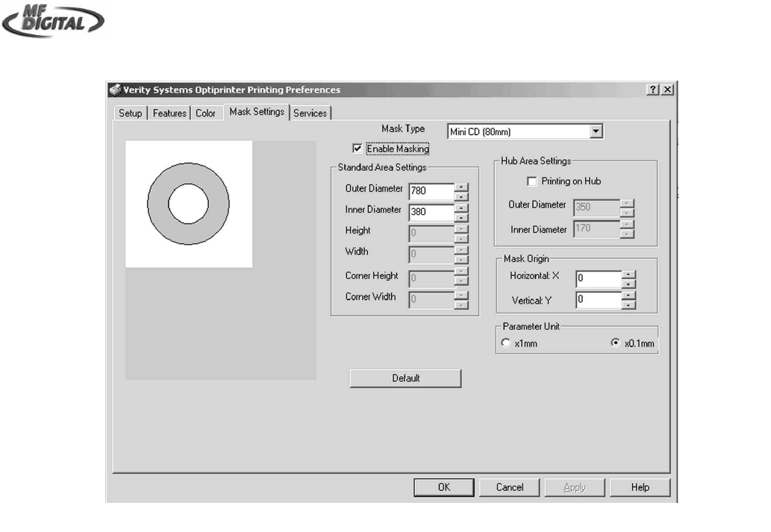Open the Services tab
Image resolution: width=771 pixels, height=532 pixels.
(310, 113)
